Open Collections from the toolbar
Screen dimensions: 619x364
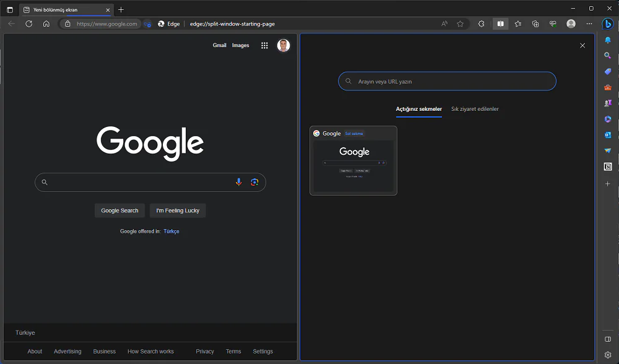[535, 24]
